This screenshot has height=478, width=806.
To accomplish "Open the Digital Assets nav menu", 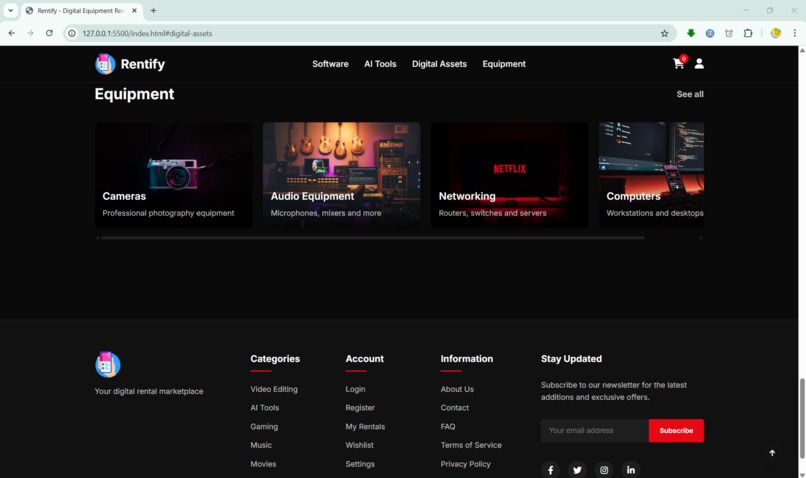I will point(439,64).
